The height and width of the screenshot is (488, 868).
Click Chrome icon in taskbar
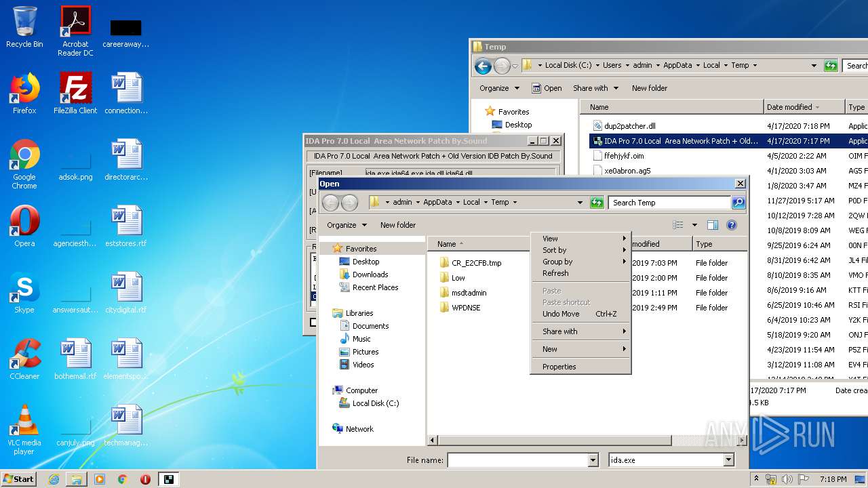click(123, 479)
